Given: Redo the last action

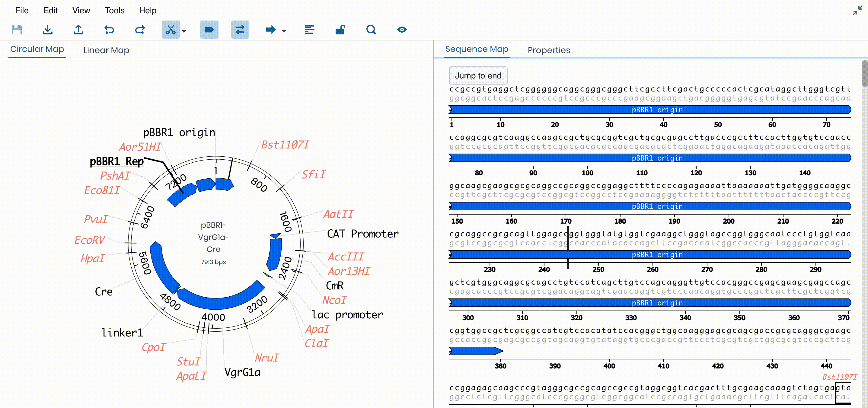Looking at the screenshot, I should click(140, 30).
